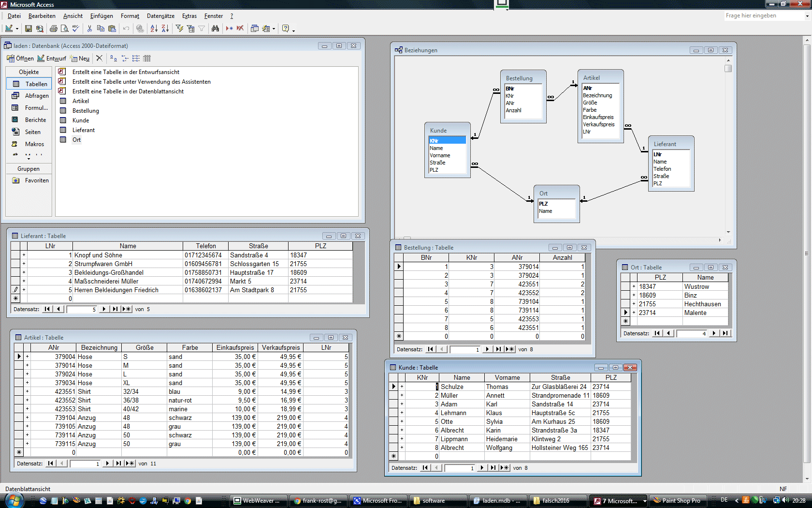Viewport: 812px width, 508px height.
Task: Expand the 379004 Hose row in Artikel
Action: click(27, 357)
